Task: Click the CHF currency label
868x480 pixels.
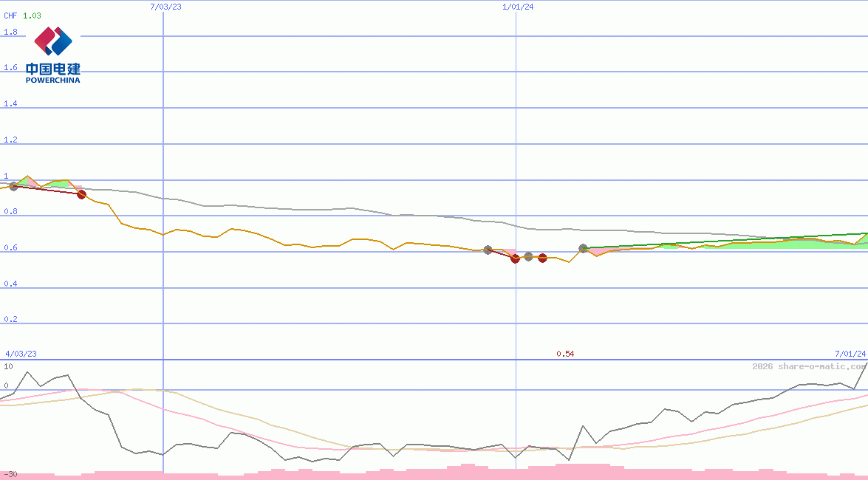Action: coord(10,16)
